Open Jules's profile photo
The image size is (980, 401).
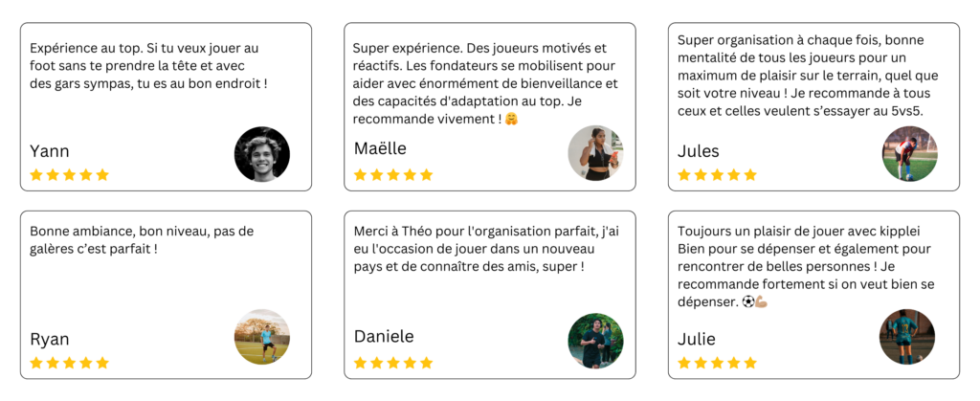pos(909,154)
